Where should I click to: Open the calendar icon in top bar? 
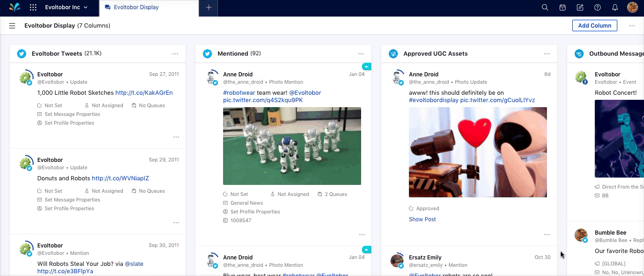tap(563, 7)
